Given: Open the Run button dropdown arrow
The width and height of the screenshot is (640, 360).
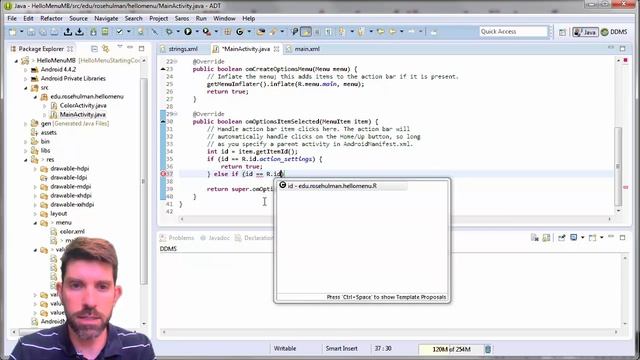Looking at the screenshot, I should 197,32.
